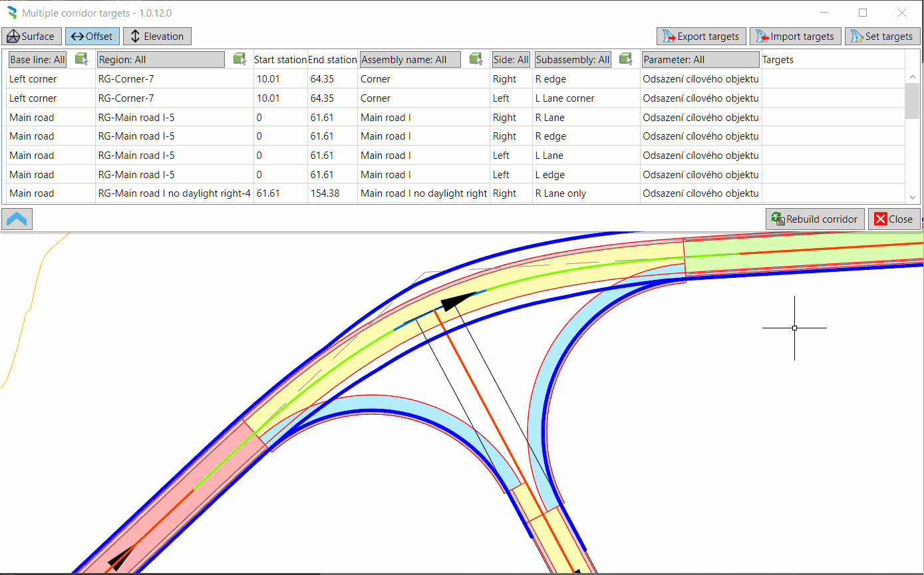
Task: Toggle the Elevation target type
Action: click(x=158, y=37)
